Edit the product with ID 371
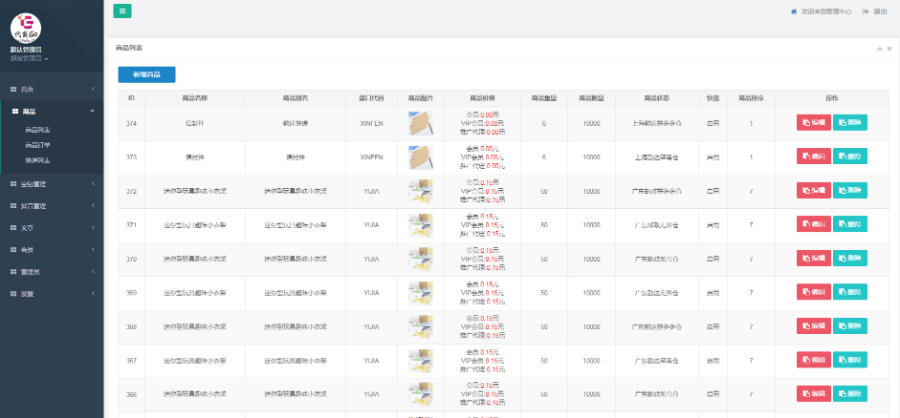This screenshot has width=900, height=418. (813, 224)
